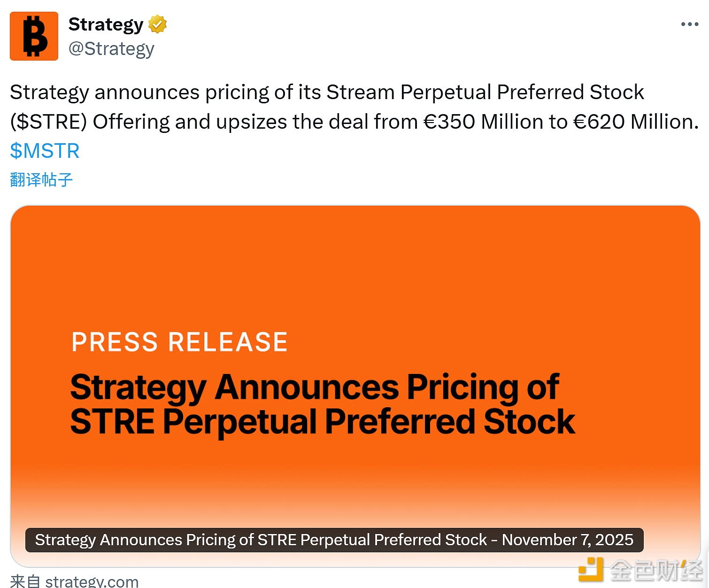The height and width of the screenshot is (588, 709).
Task: Click the @Strategy handle
Action: (112, 48)
